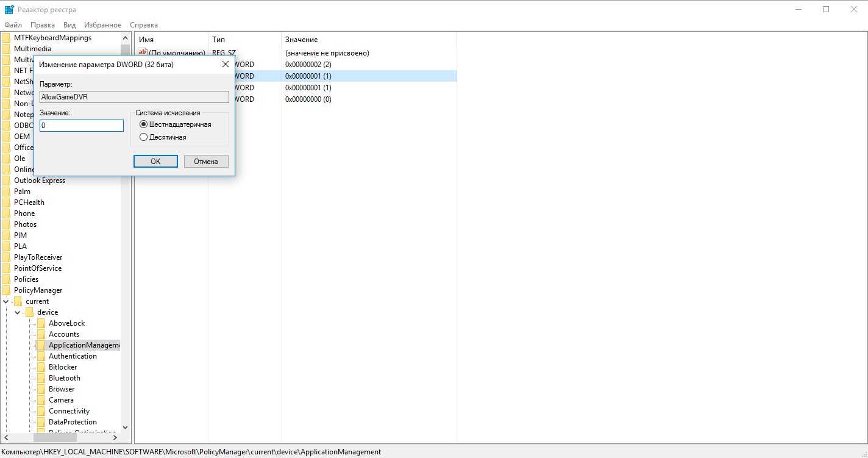Select the Bitlocker folder icon

(x=41, y=367)
